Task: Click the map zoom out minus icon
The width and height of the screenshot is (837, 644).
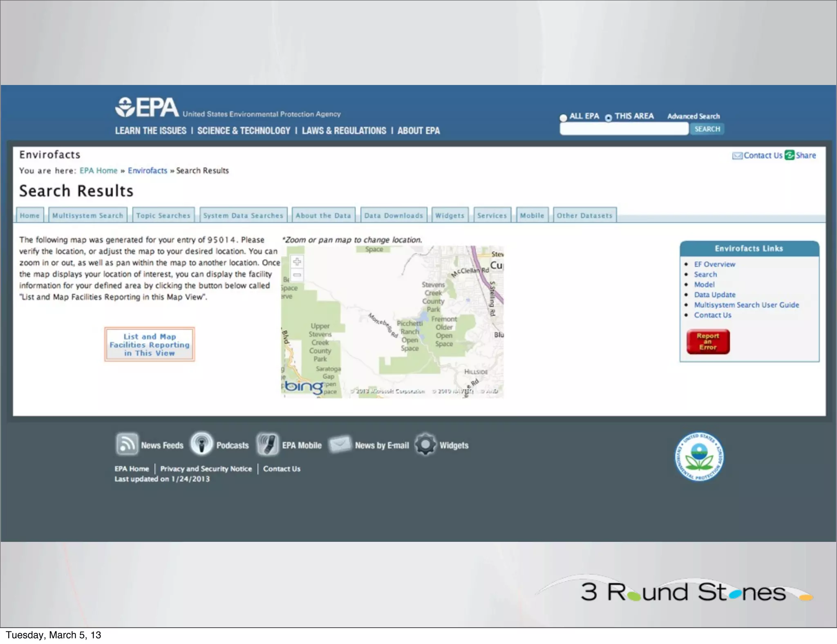Action: (x=297, y=275)
